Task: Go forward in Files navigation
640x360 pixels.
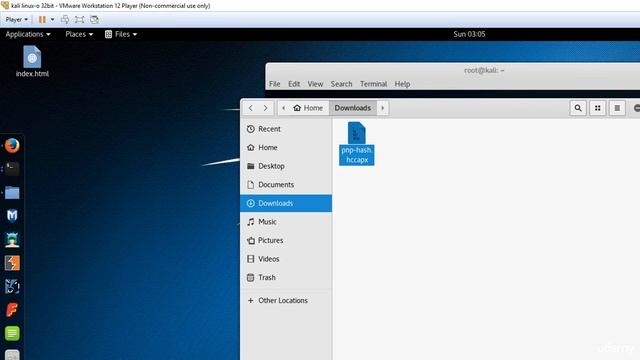Action: (265, 108)
